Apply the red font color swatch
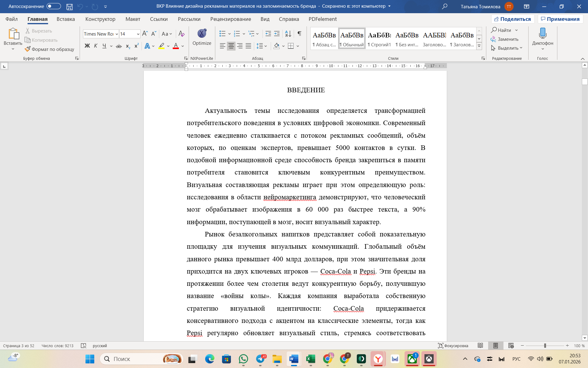 click(x=176, y=46)
